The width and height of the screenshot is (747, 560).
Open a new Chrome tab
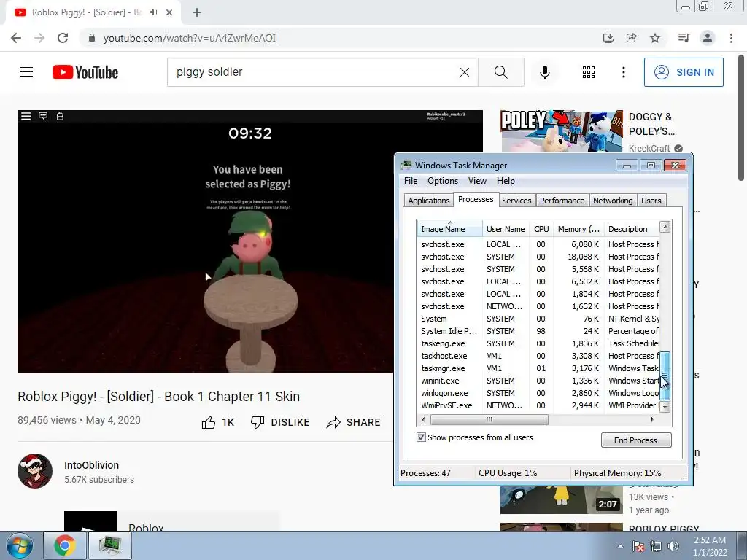(x=197, y=12)
